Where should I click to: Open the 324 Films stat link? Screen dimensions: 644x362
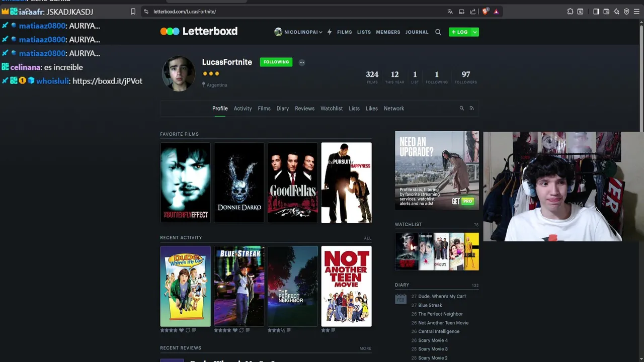pos(372,77)
